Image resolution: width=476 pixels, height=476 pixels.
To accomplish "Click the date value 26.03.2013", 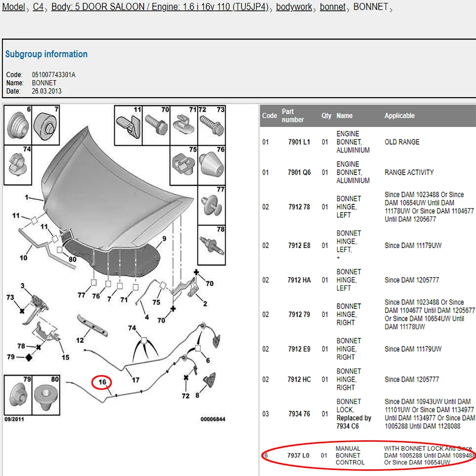I will click(47, 91).
